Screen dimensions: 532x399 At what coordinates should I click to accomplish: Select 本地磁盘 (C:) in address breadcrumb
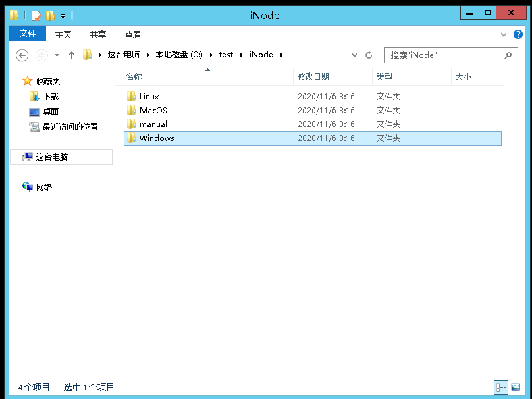pyautogui.click(x=179, y=55)
